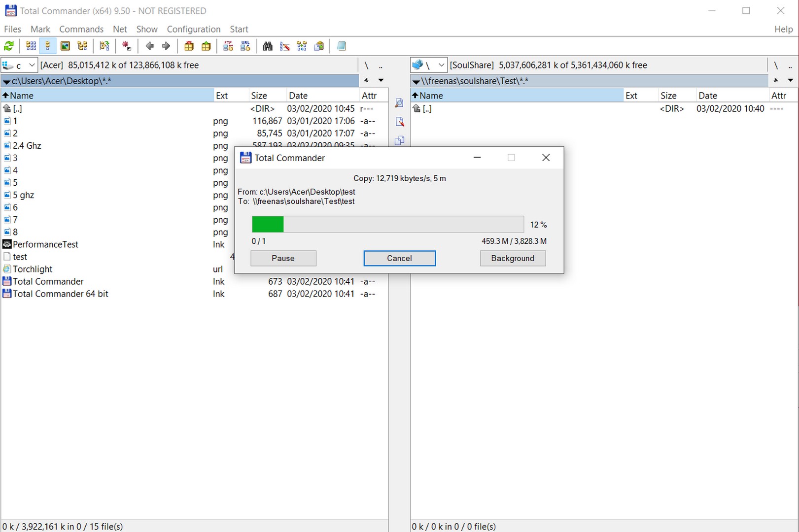The width and height of the screenshot is (799, 532).
Task: Click the Copy names with path icon
Action: click(x=319, y=46)
